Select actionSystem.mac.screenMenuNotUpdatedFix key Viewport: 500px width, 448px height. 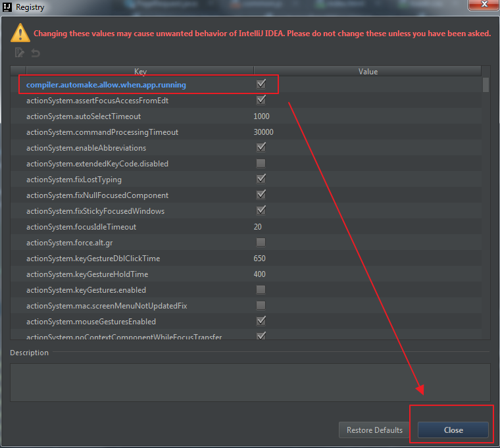pyautogui.click(x=107, y=306)
